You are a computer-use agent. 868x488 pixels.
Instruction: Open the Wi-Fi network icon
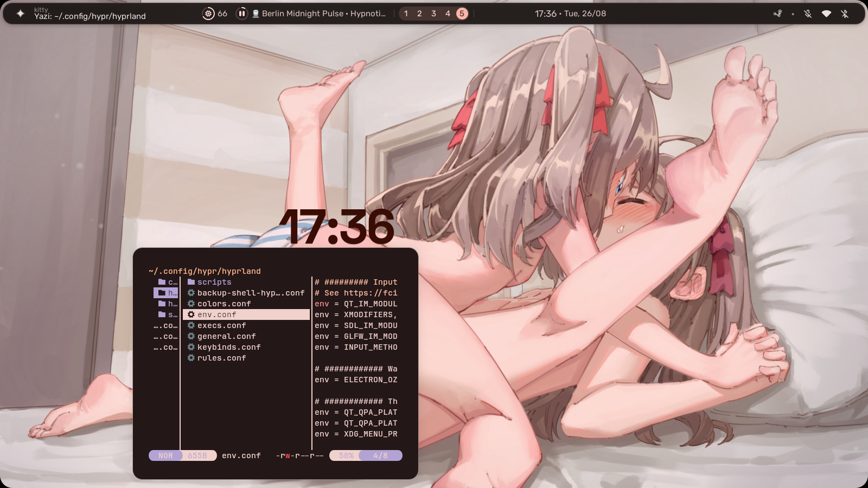(826, 14)
